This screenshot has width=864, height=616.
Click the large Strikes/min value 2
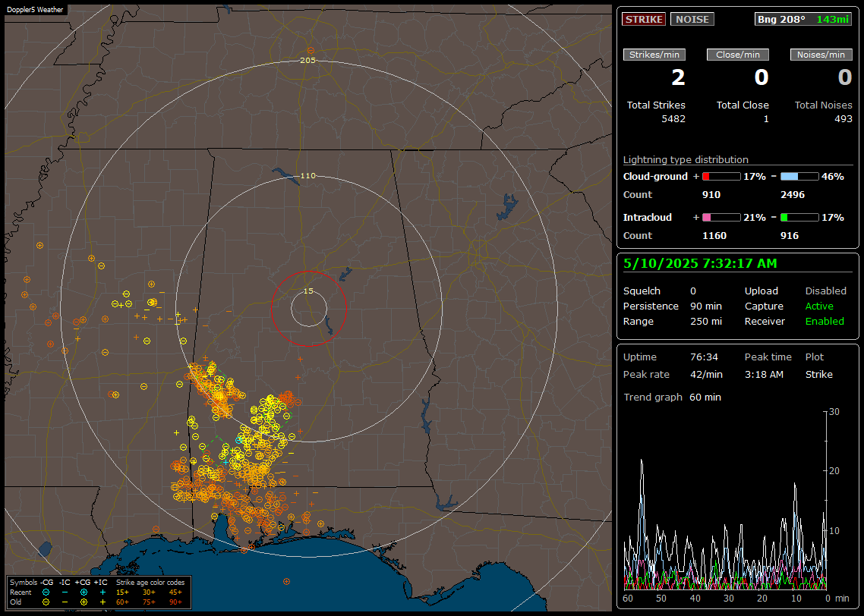(678, 77)
